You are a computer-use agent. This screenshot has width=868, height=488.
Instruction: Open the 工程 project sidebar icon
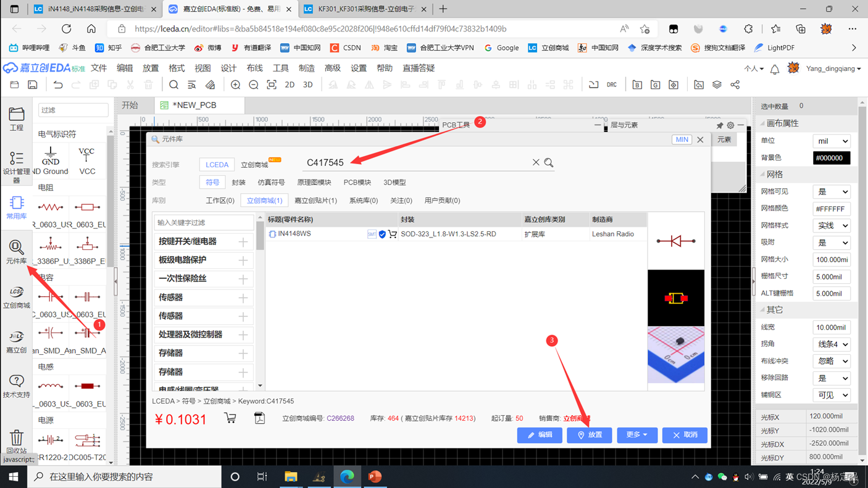pos(17,118)
